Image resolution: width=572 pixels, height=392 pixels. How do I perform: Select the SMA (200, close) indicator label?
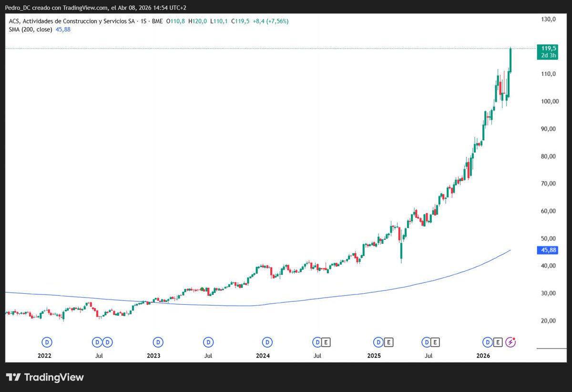(31, 29)
